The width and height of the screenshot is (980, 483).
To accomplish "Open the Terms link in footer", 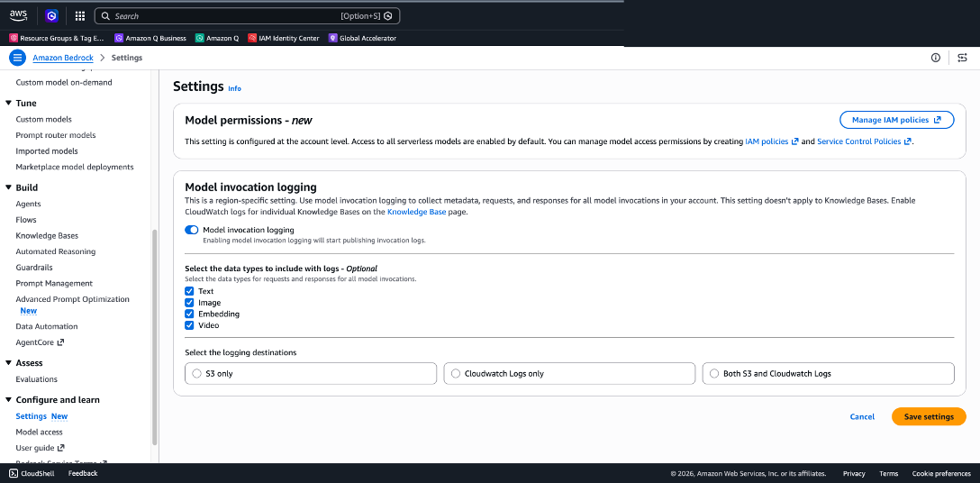I will coord(889,474).
